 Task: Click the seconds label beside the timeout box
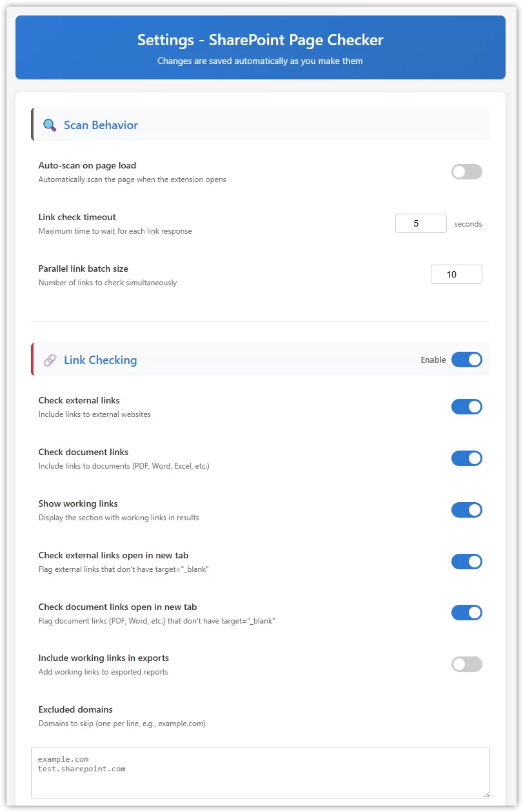[x=468, y=223]
